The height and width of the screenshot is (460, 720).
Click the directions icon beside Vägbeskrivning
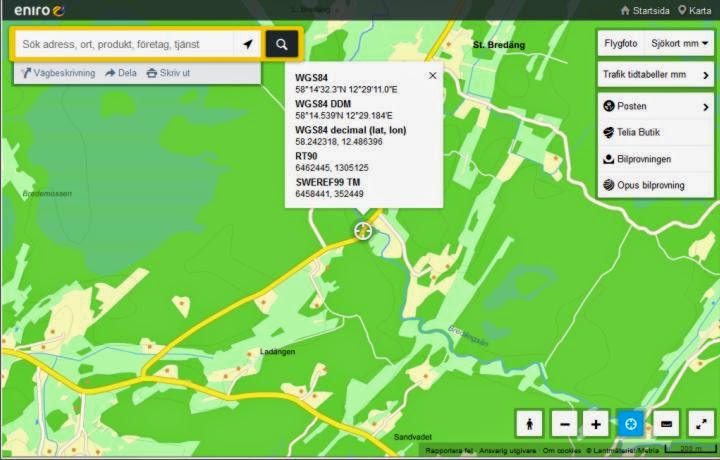(26, 73)
